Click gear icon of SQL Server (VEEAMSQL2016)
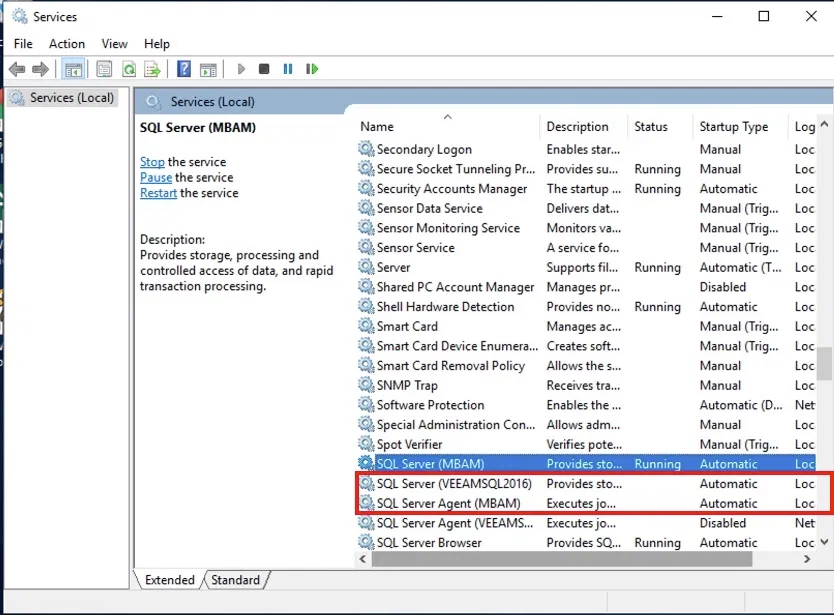The image size is (834, 615). pos(366,484)
